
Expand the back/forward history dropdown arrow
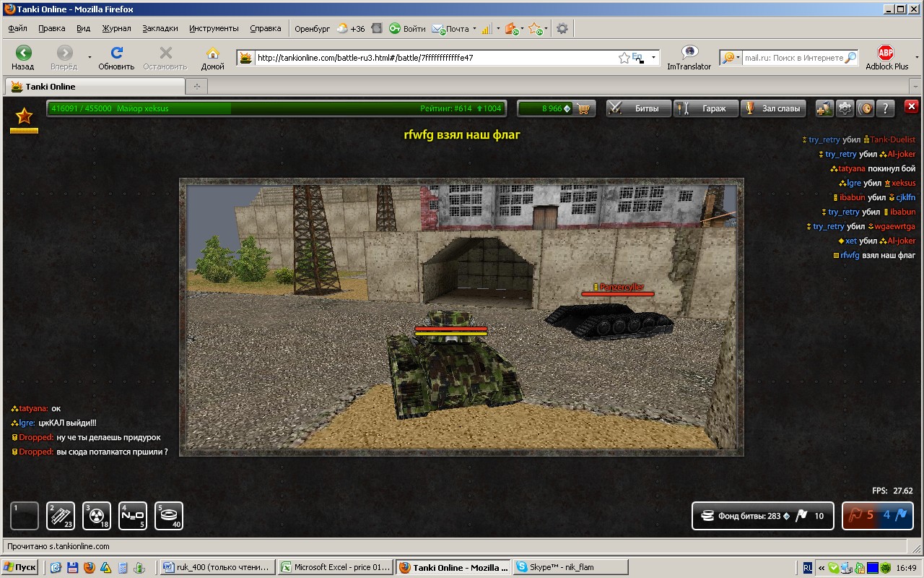tap(90, 57)
